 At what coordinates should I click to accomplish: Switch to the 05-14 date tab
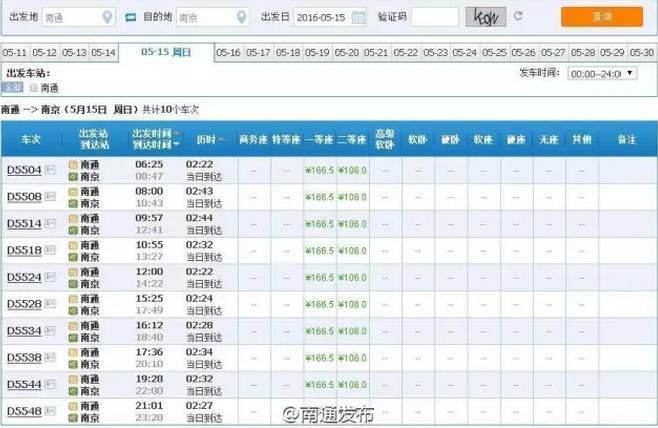pyautogui.click(x=104, y=52)
